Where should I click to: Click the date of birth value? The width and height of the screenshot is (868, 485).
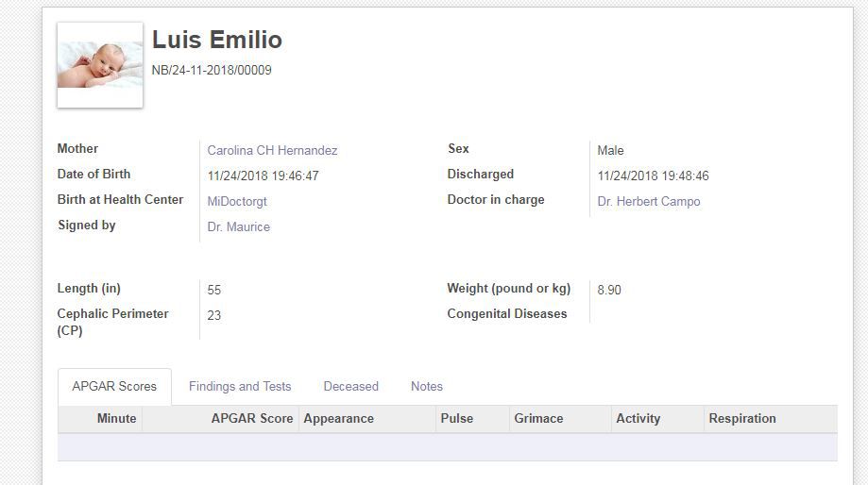[264, 176]
